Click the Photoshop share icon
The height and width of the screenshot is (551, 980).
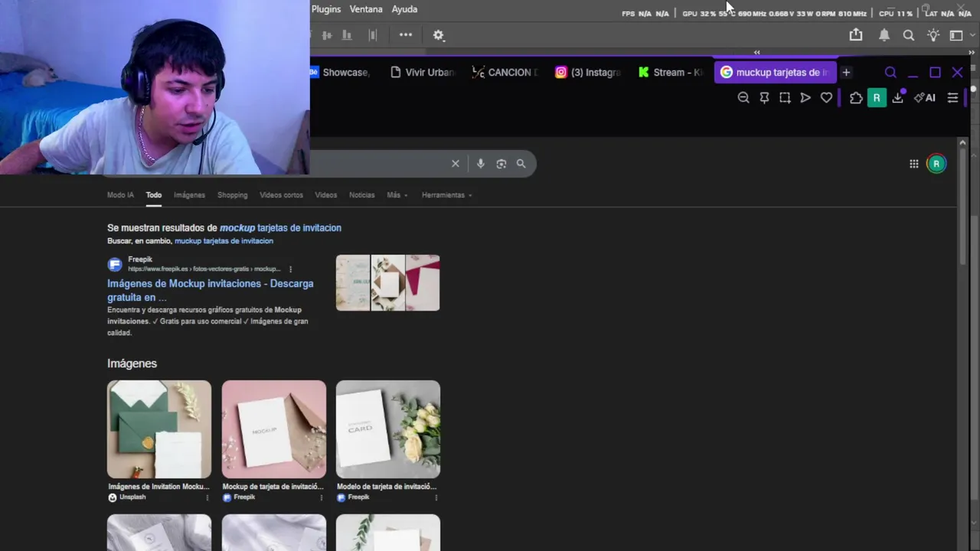pos(856,35)
